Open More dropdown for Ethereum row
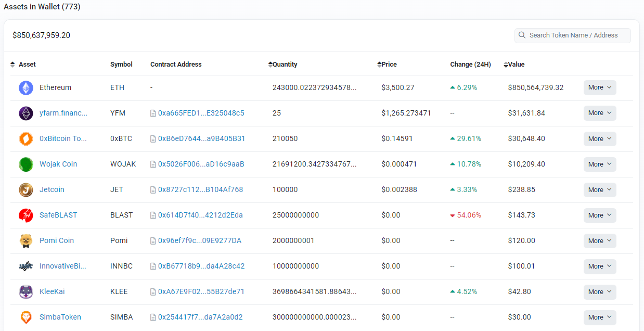Viewport: 644px width, 331px height. click(600, 87)
